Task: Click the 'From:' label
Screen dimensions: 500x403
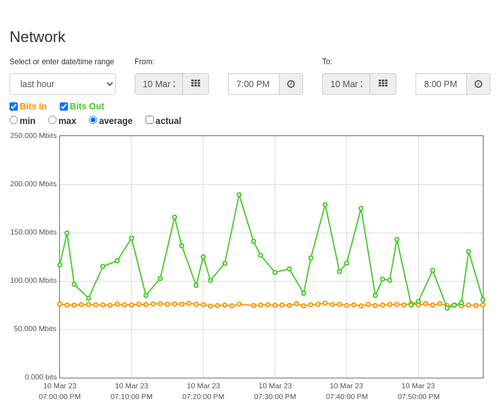Action: pyautogui.click(x=144, y=62)
